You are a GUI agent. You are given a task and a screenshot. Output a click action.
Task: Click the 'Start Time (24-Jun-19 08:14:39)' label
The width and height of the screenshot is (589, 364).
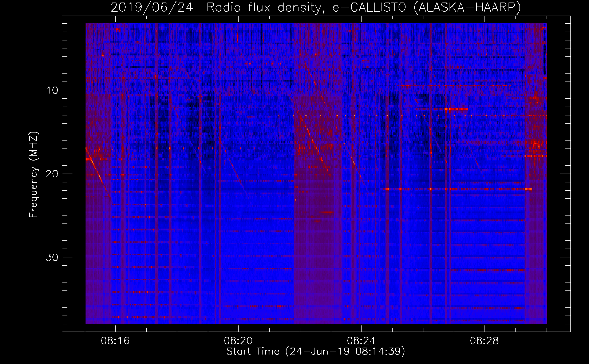coord(316,352)
